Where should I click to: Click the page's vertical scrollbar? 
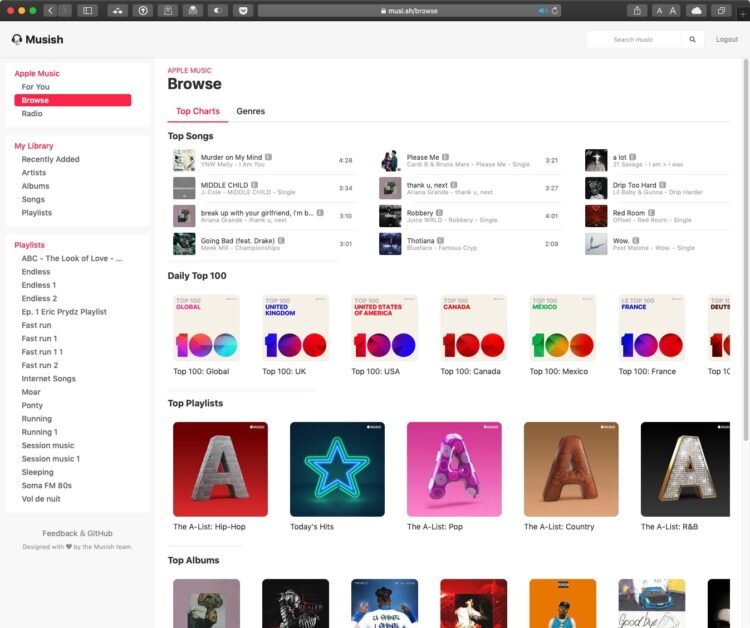coord(746,249)
